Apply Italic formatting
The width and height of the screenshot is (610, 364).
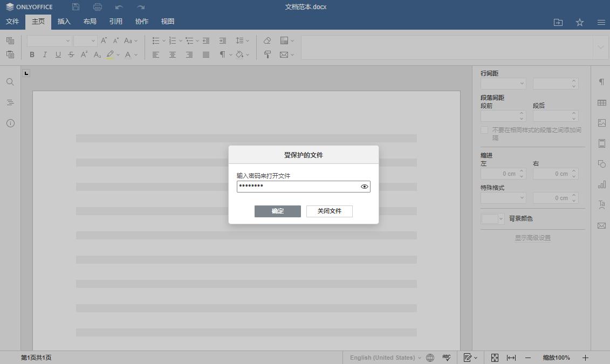tap(45, 55)
